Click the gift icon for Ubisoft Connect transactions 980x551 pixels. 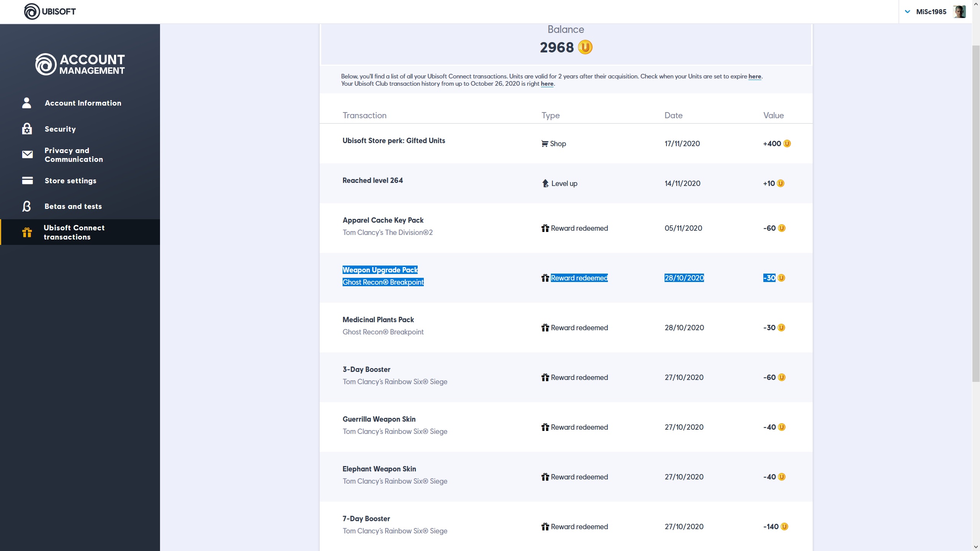[27, 232]
